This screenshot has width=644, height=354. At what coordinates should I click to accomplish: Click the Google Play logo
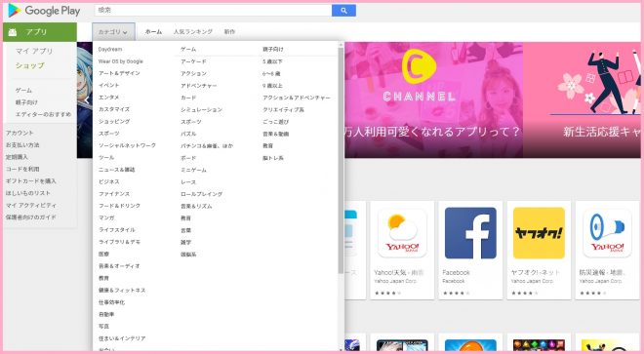tap(44, 11)
